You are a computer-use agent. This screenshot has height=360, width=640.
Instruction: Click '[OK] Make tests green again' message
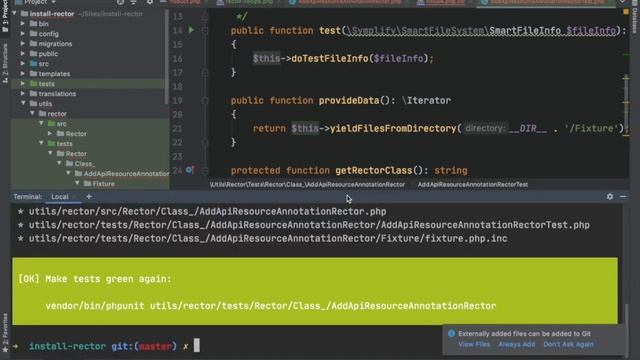coord(95,279)
